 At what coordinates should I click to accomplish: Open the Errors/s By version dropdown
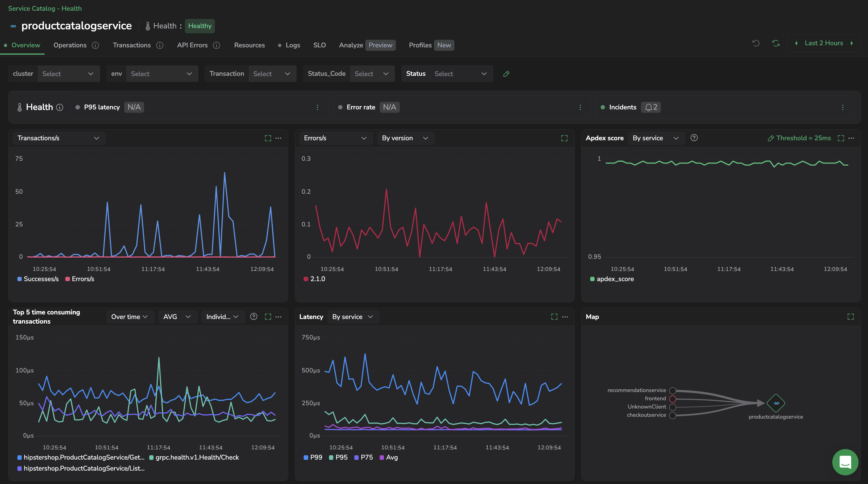click(x=405, y=138)
